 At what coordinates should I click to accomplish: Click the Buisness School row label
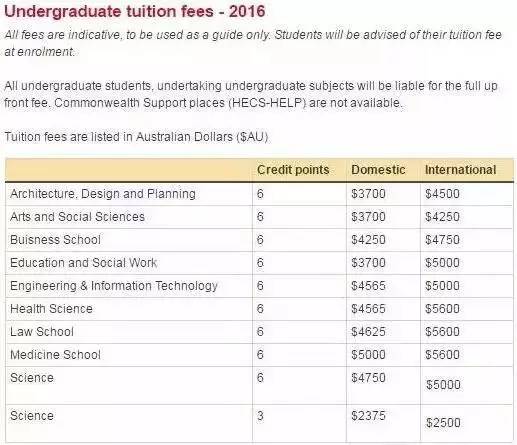tap(55, 240)
